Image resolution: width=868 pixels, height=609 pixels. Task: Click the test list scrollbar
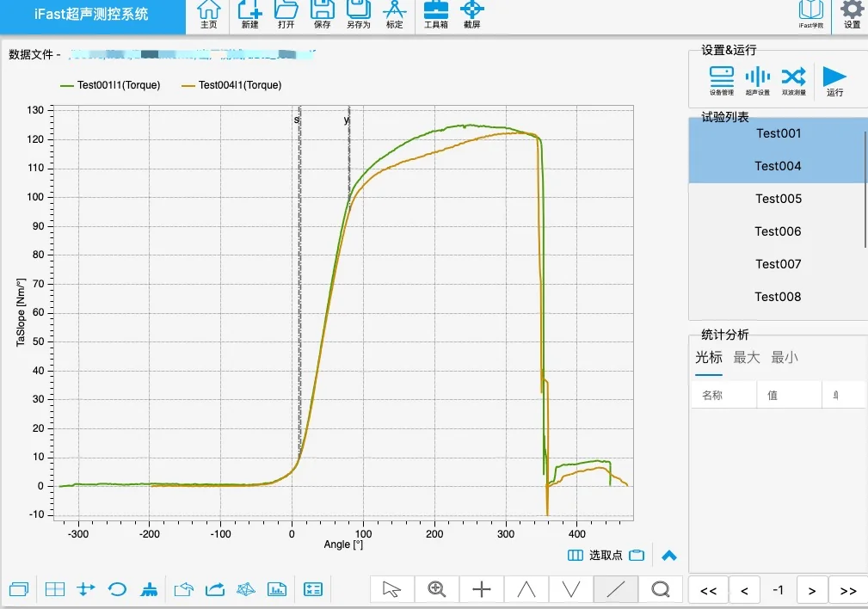pyautogui.click(x=865, y=188)
